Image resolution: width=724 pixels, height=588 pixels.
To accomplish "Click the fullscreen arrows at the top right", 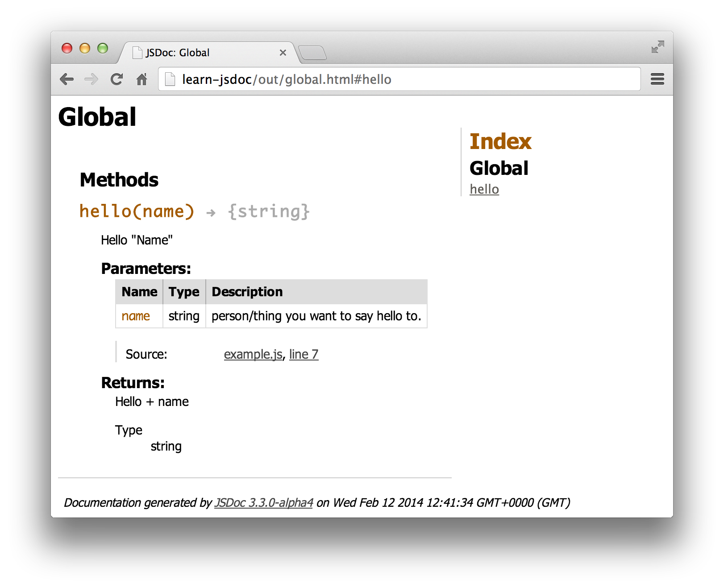I will tap(657, 46).
